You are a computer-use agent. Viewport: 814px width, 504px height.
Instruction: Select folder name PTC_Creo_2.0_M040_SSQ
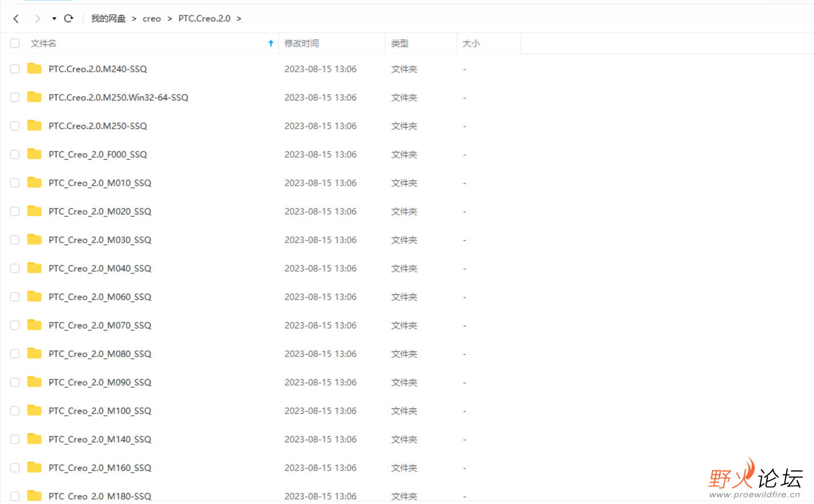tap(100, 269)
